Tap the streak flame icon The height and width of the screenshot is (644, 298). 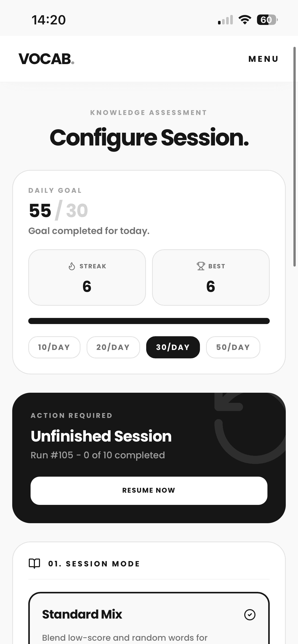(72, 266)
